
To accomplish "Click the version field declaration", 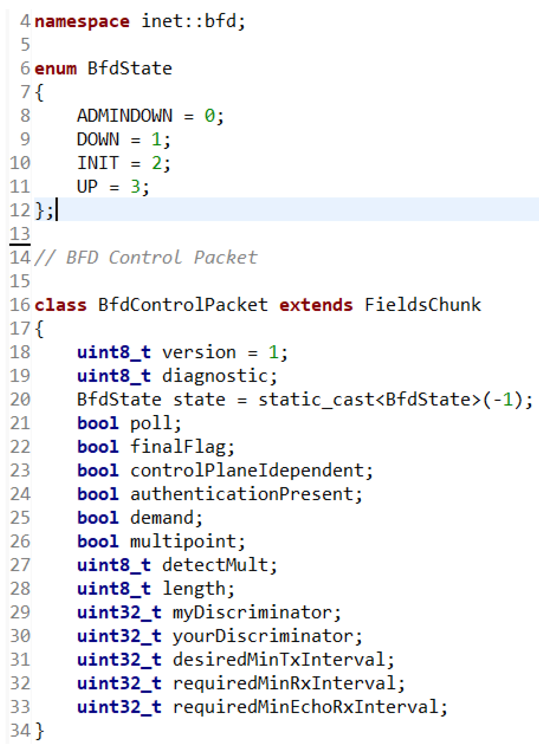I will (199, 352).
